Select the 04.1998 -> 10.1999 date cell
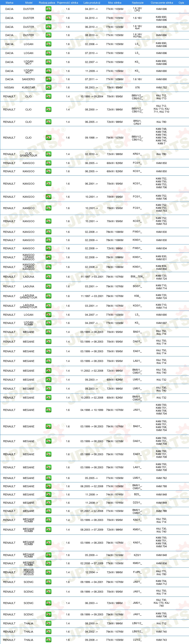Screen dimensions: 189x644 pyautogui.click(x=92, y=410)
